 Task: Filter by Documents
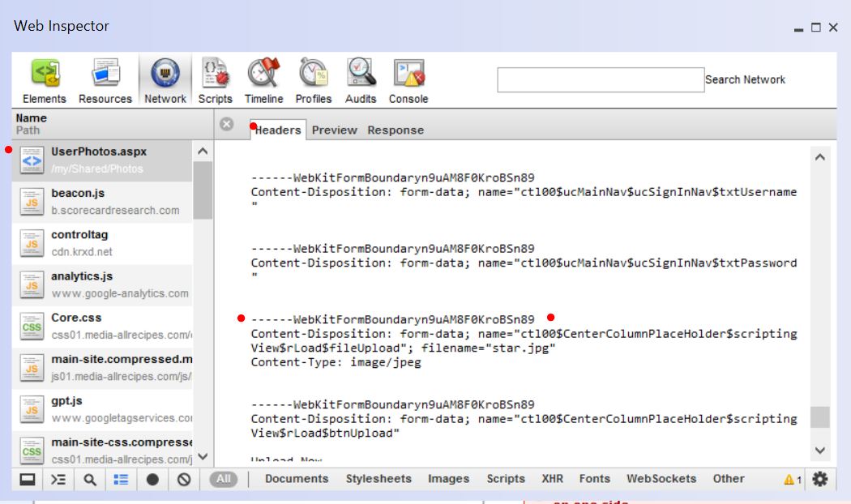click(x=297, y=479)
